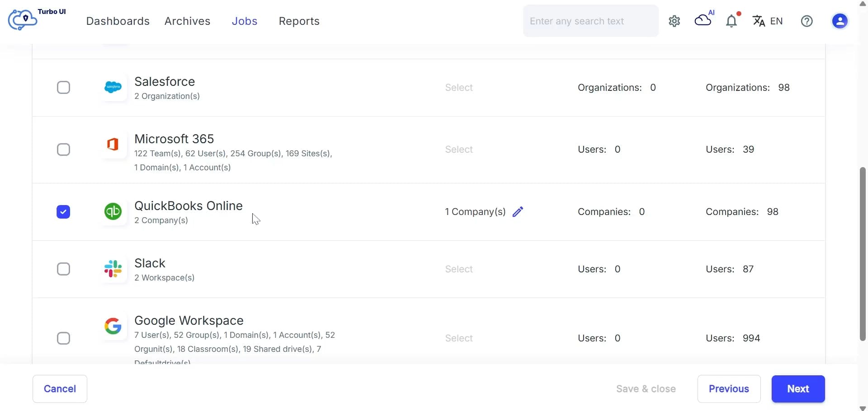The height and width of the screenshot is (411, 868).
Task: Click 'Organizations: 98' in Salesforce row
Action: click(x=748, y=88)
